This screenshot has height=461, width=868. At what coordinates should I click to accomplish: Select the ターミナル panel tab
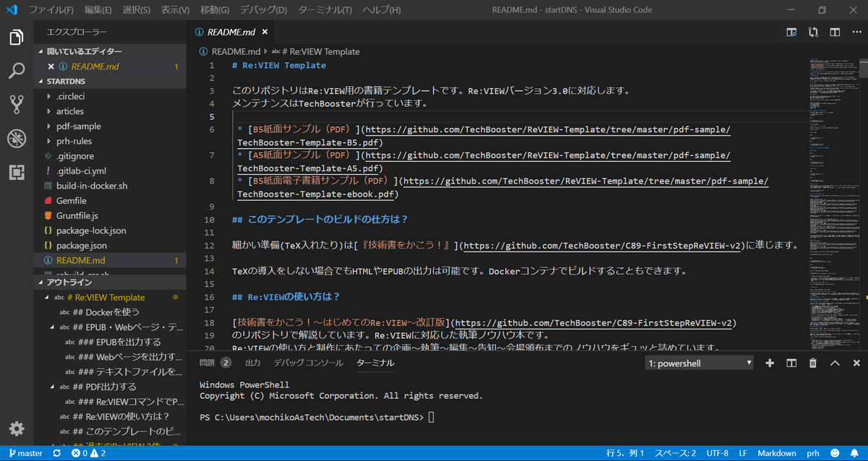(375, 363)
